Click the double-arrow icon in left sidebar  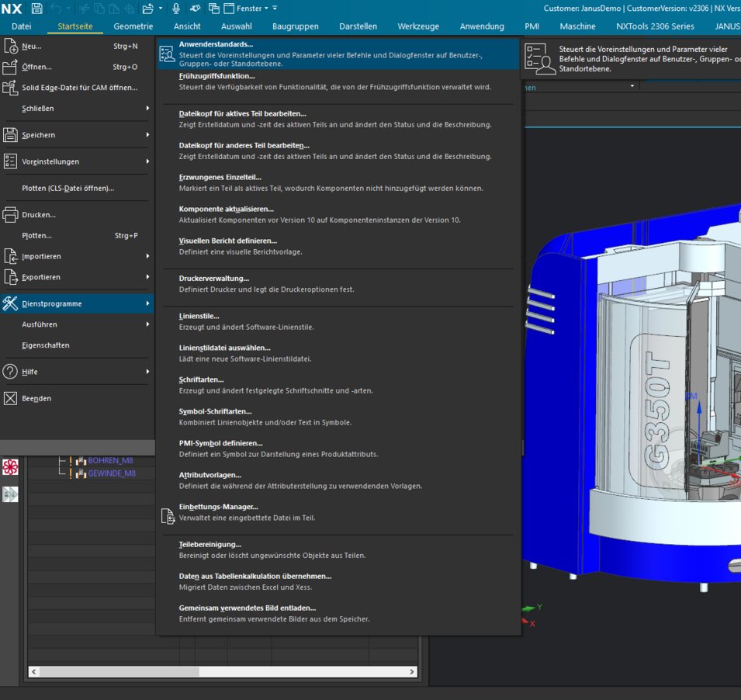pyautogui.click(x=10, y=494)
